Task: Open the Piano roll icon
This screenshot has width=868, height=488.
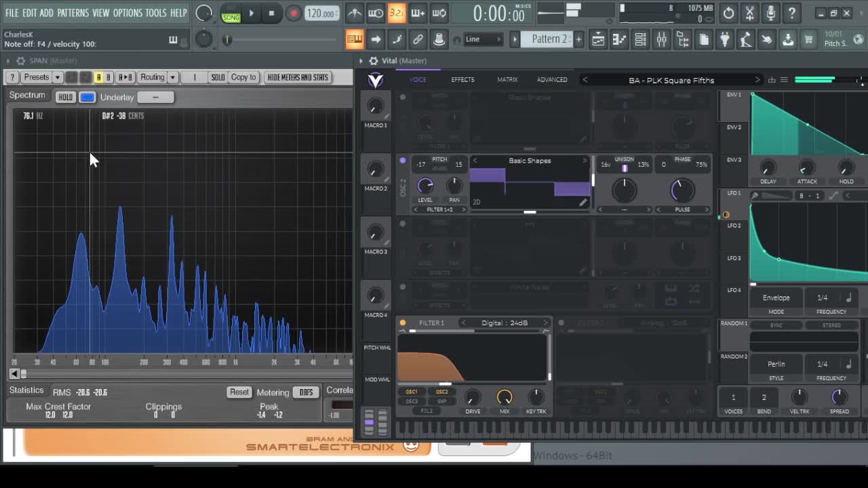Action: point(619,39)
